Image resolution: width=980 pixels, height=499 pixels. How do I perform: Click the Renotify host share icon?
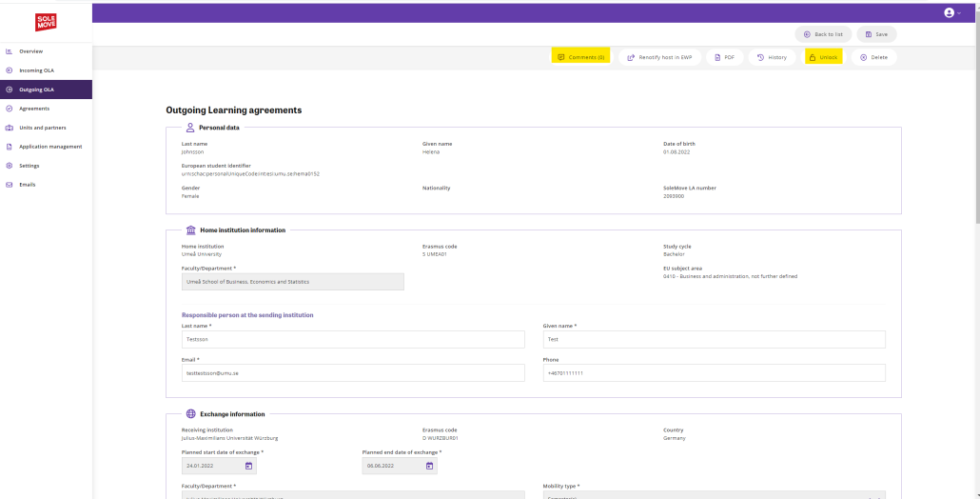pyautogui.click(x=631, y=57)
